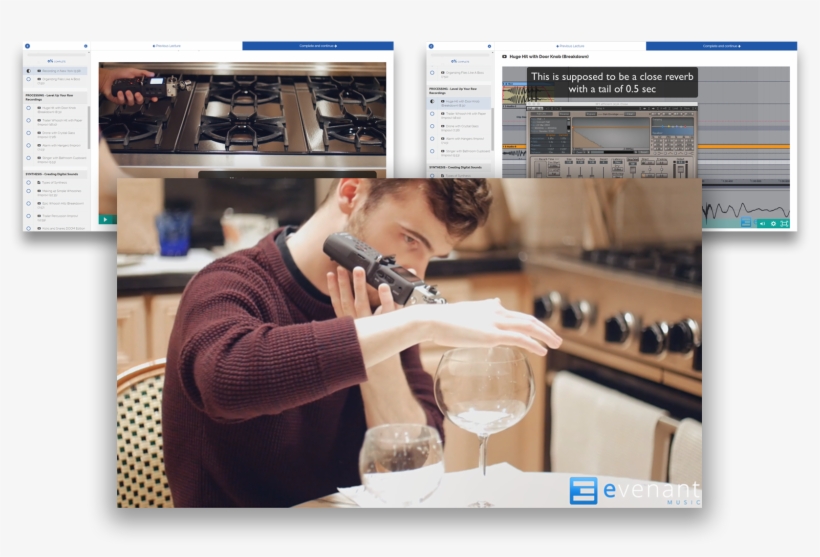This screenshot has width=820, height=557.
Task: Open video player settings gear in right window
Action: pyautogui.click(x=773, y=223)
